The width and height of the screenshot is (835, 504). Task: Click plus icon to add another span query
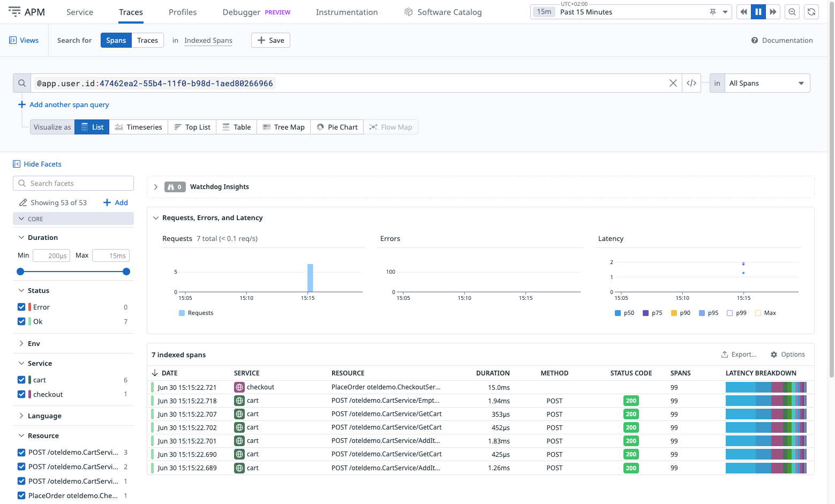pos(22,104)
